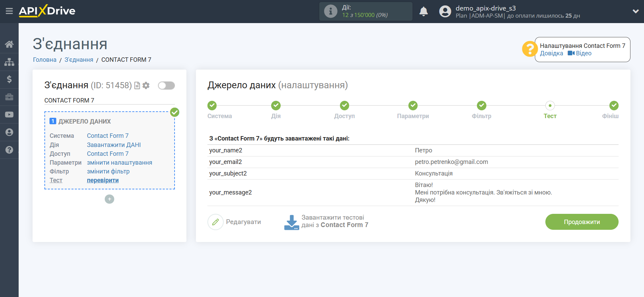Go to Доступ step
644x297 pixels.
click(345, 106)
